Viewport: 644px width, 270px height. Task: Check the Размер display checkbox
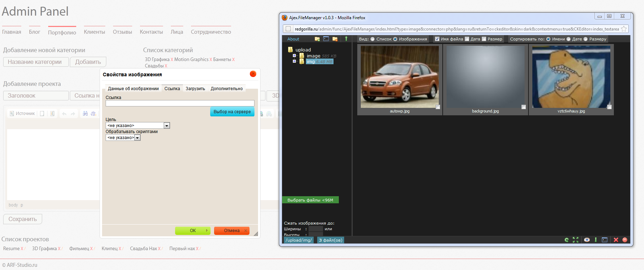484,39
